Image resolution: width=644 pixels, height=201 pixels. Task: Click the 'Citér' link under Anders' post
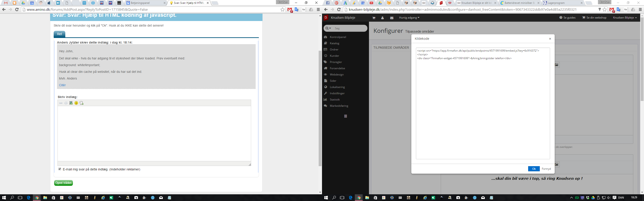[x=62, y=85]
